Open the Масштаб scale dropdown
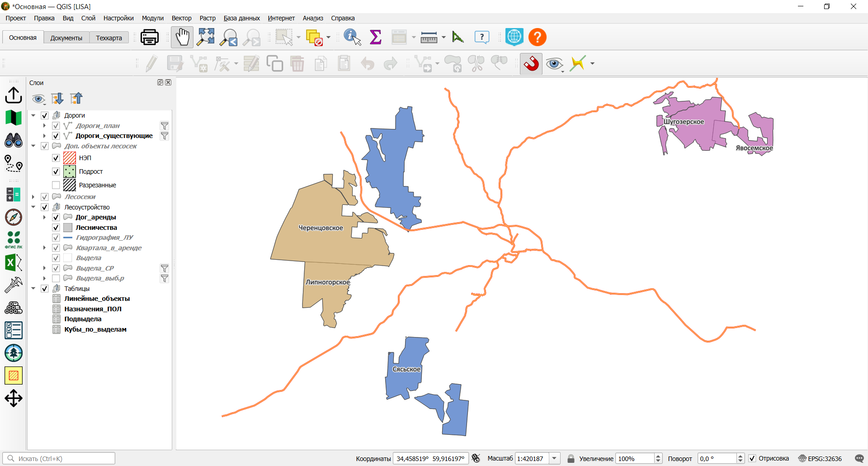Viewport: 868px width, 466px height. pyautogui.click(x=555, y=458)
